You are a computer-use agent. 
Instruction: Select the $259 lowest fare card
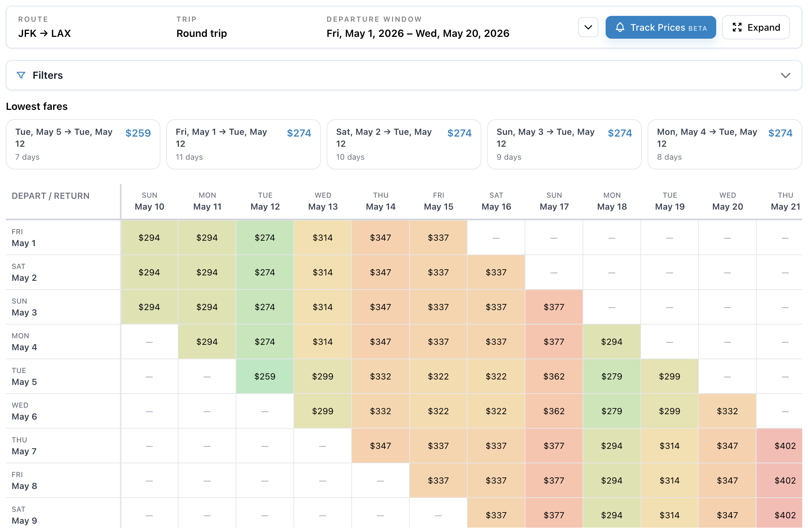(83, 144)
